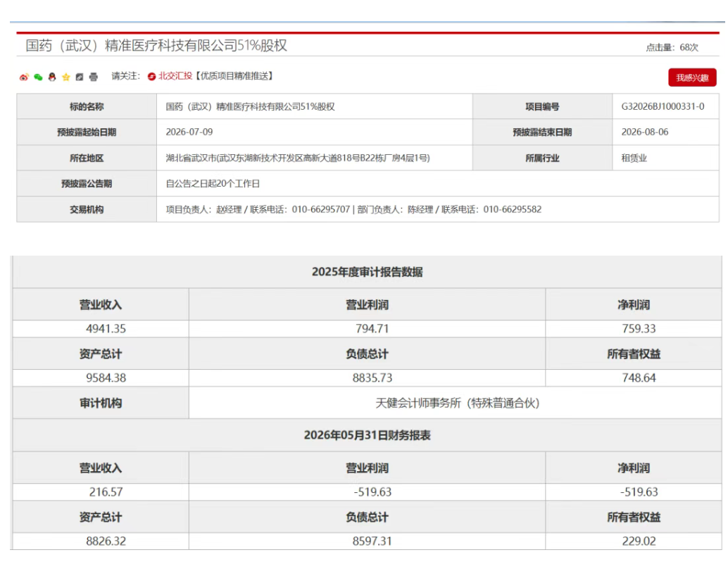Click the 2026年05月31日财务报表 heading
The image size is (728, 562).
368,435
